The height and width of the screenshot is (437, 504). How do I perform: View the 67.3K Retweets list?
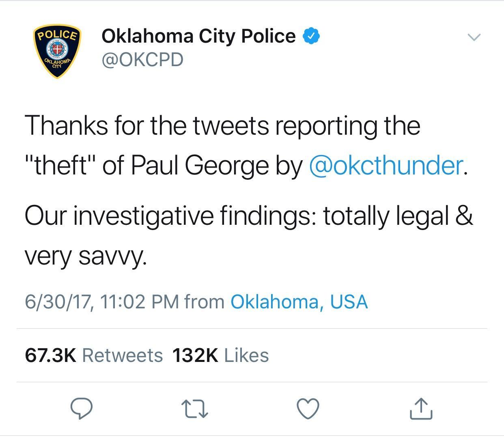94,355
